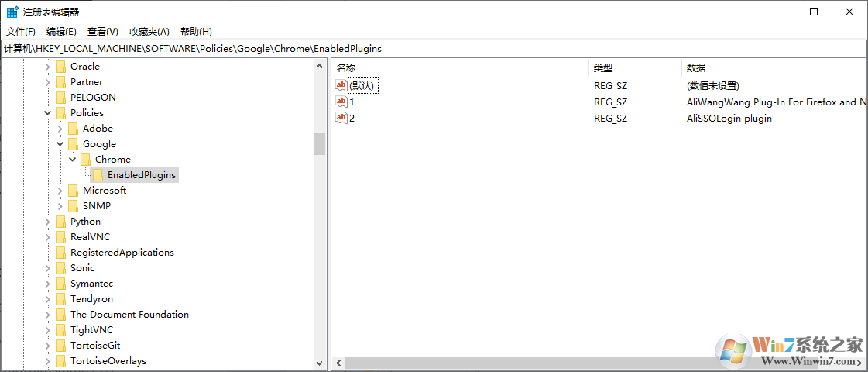Image resolution: width=868 pixels, height=372 pixels.
Task: Click the tree pane scroll up arrow
Action: (320, 67)
